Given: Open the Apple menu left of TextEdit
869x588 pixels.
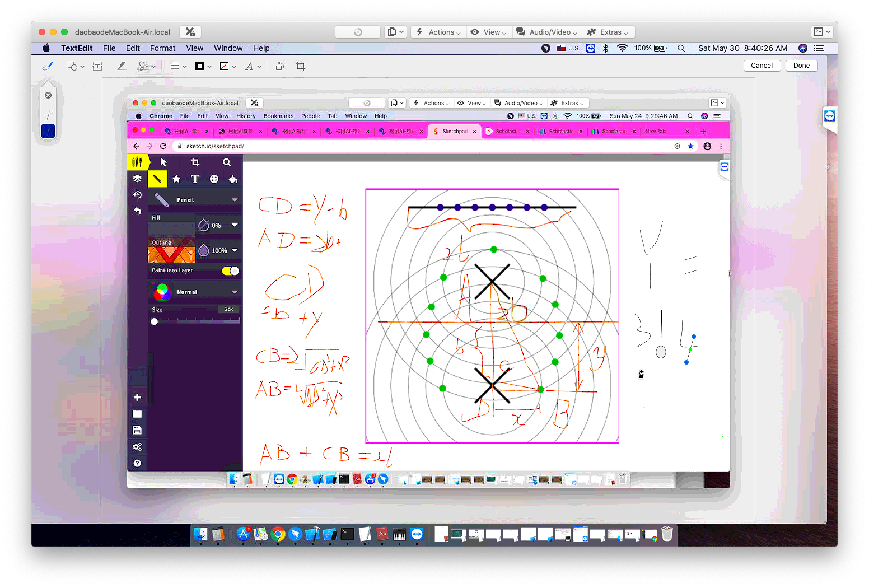Looking at the screenshot, I should [46, 48].
